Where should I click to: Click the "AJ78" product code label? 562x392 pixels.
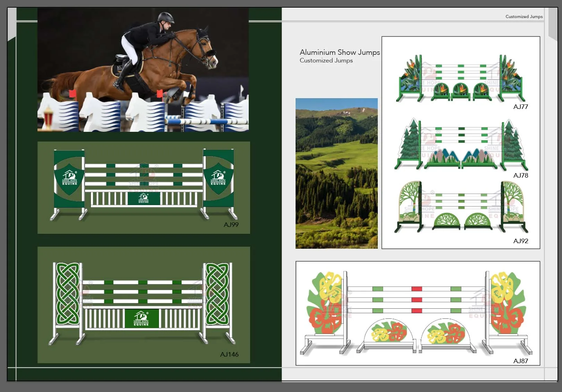click(521, 176)
